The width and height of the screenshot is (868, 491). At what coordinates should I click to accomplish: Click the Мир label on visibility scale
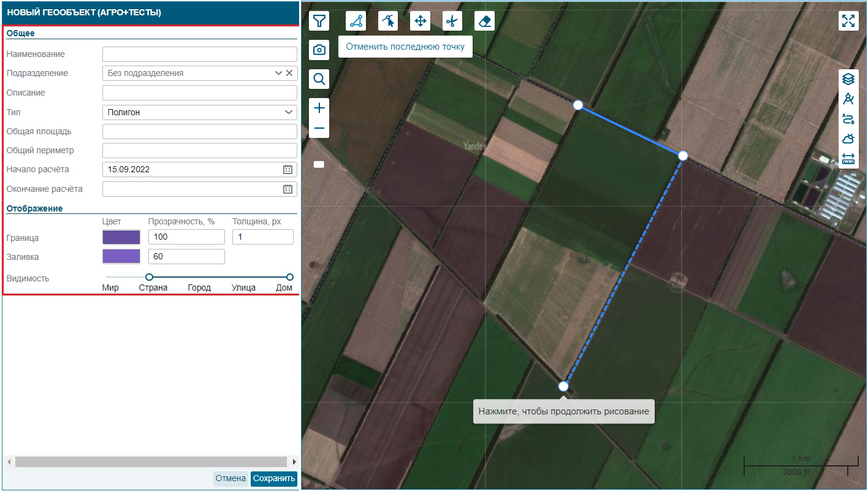(110, 287)
